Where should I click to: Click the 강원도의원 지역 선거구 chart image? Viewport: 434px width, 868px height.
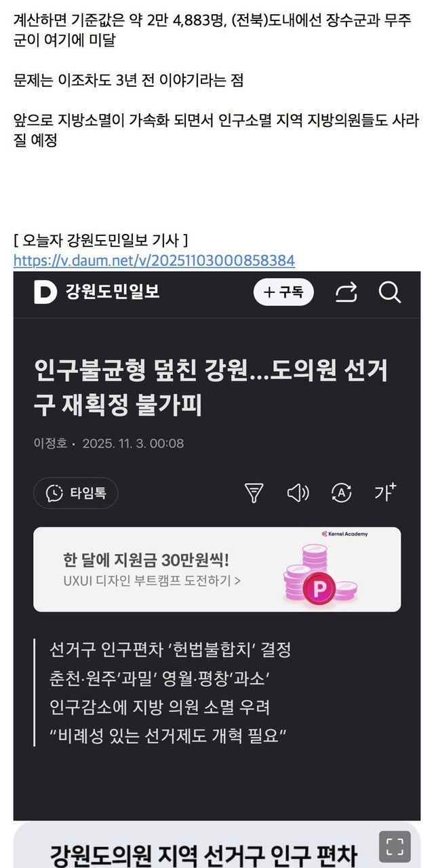coord(217,845)
